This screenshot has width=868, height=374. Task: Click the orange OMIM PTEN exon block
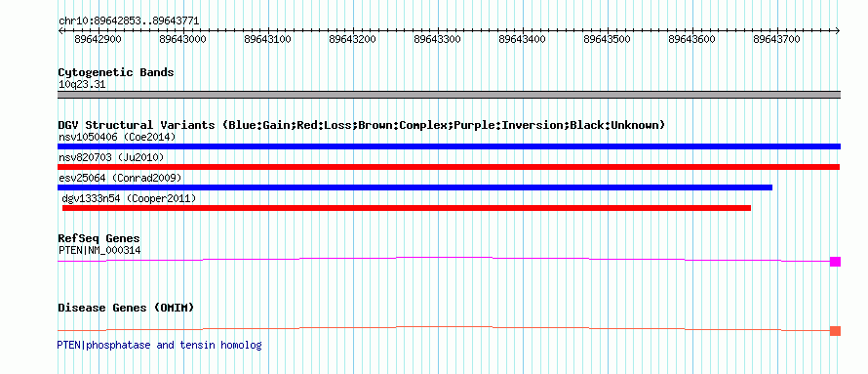click(836, 331)
